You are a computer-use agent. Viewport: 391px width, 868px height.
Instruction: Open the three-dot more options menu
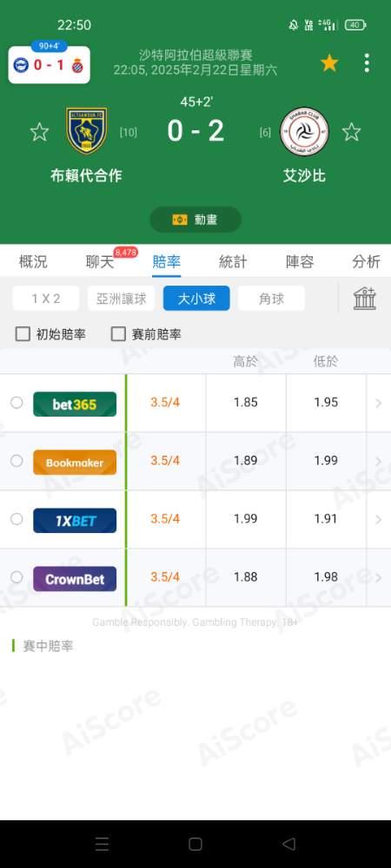(x=367, y=63)
